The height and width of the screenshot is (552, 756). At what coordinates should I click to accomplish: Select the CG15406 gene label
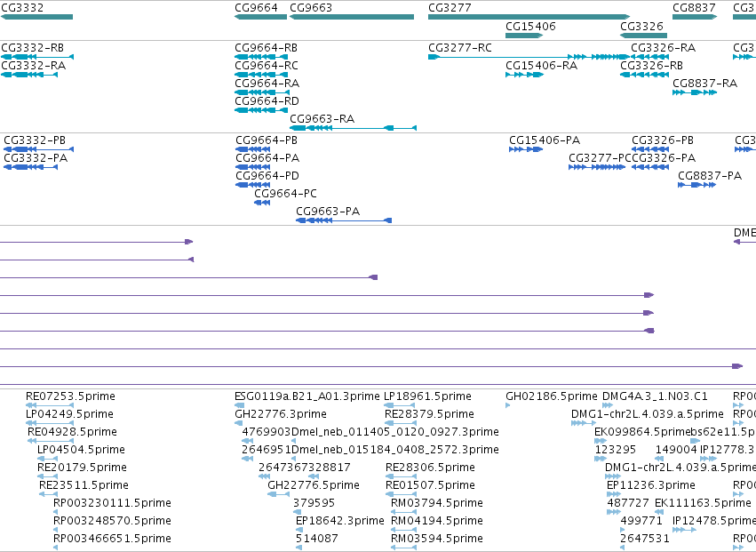coord(530,26)
